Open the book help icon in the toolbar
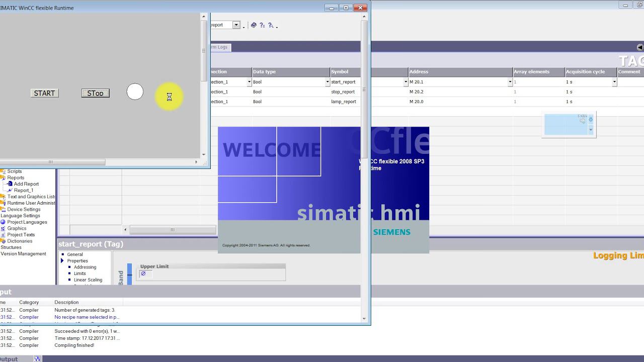This screenshot has height=362, width=644. tap(254, 25)
